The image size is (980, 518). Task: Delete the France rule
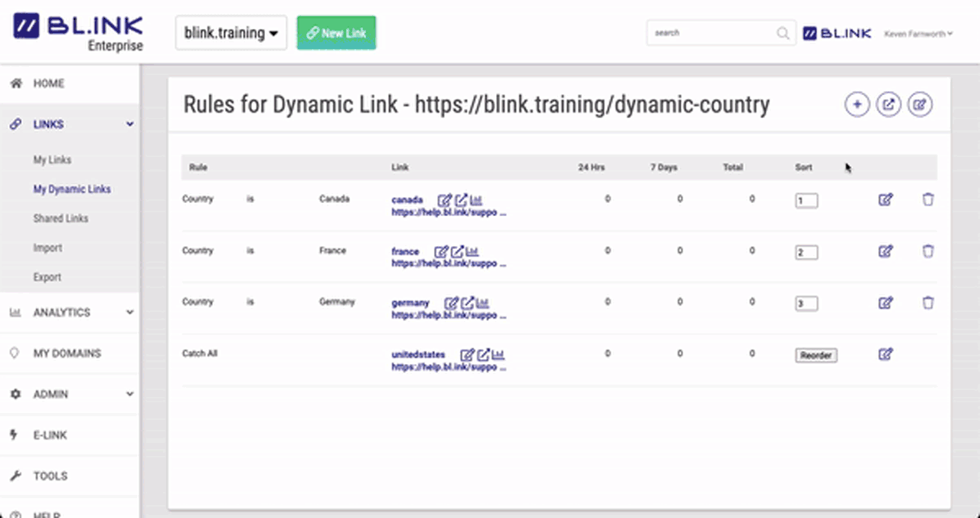928,251
